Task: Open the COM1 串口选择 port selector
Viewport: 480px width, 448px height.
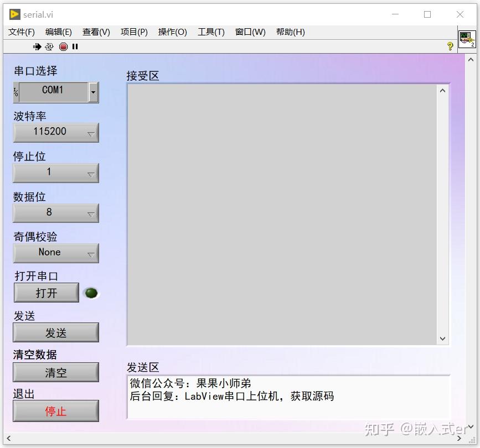Action: 93,92
